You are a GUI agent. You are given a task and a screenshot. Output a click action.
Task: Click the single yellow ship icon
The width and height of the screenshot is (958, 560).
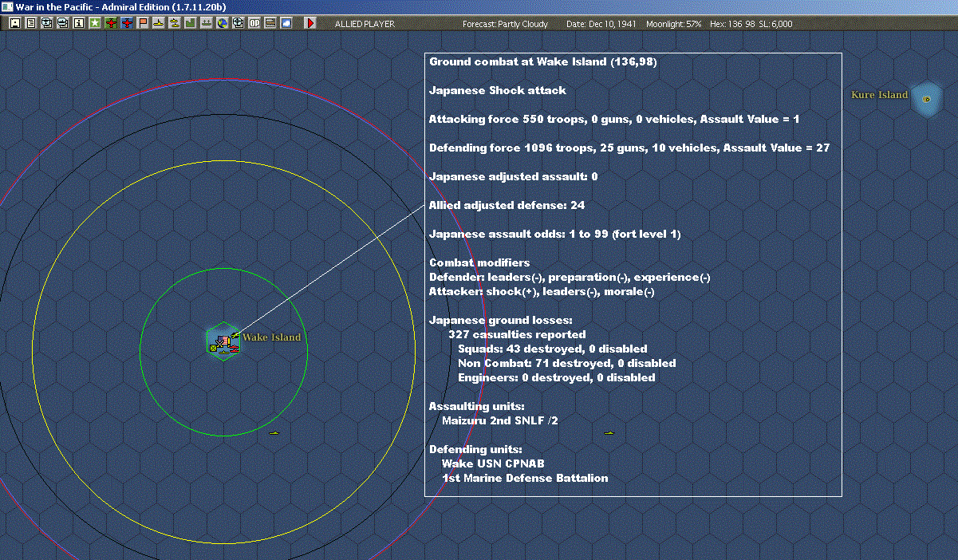point(159,23)
